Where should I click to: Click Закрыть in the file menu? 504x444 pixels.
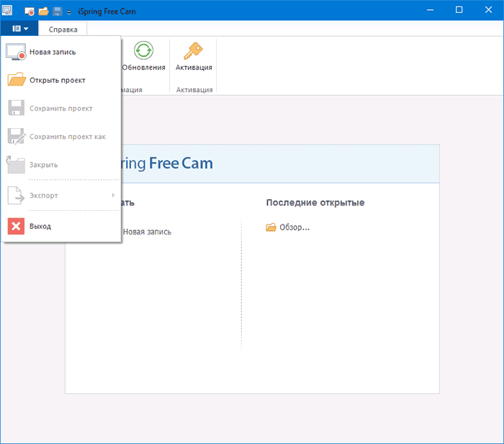coord(43,164)
